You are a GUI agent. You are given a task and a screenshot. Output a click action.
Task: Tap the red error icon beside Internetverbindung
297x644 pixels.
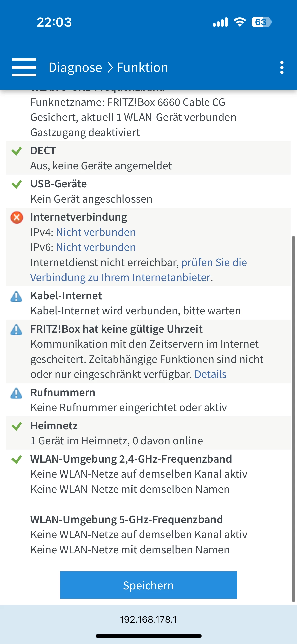coord(17,217)
